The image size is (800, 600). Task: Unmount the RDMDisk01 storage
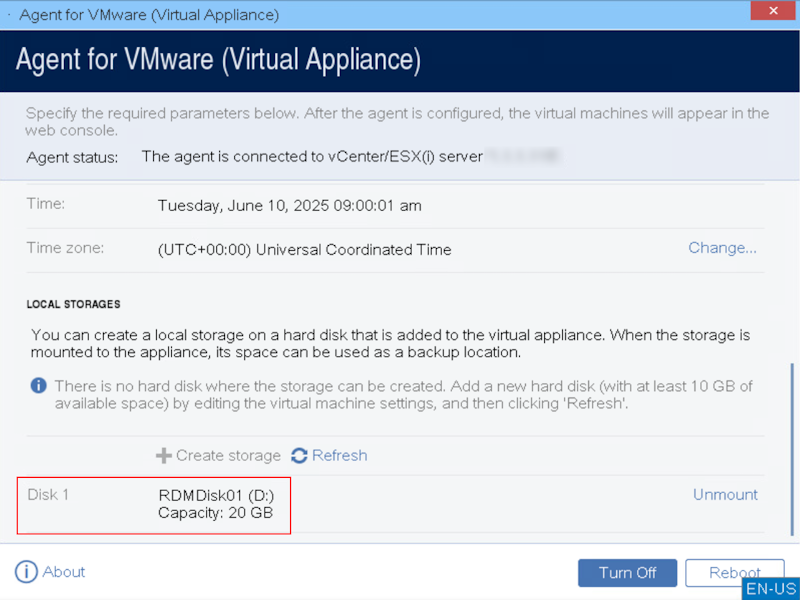pos(725,494)
